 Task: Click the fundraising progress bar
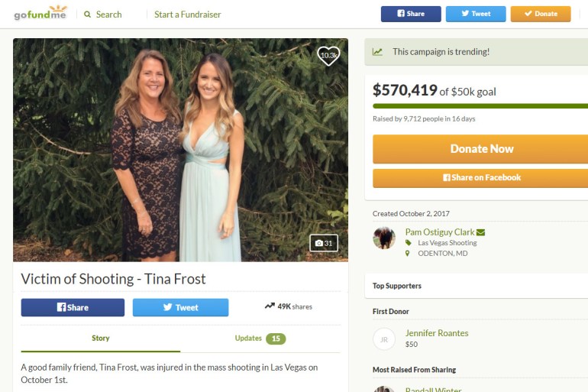[x=480, y=105]
